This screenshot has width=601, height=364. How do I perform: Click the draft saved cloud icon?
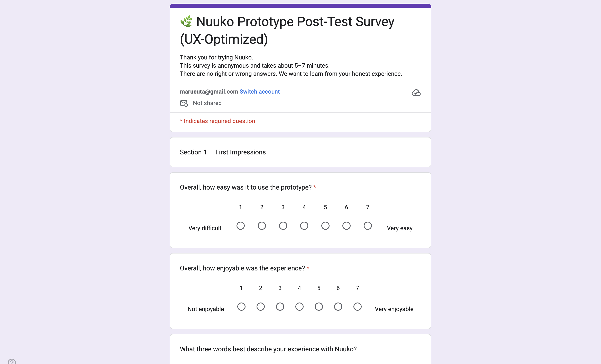pyautogui.click(x=416, y=93)
